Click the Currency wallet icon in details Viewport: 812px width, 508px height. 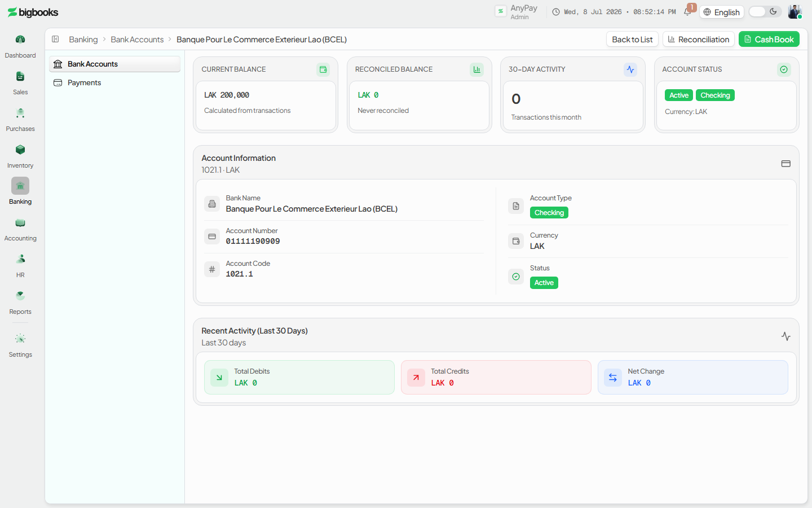click(x=516, y=241)
